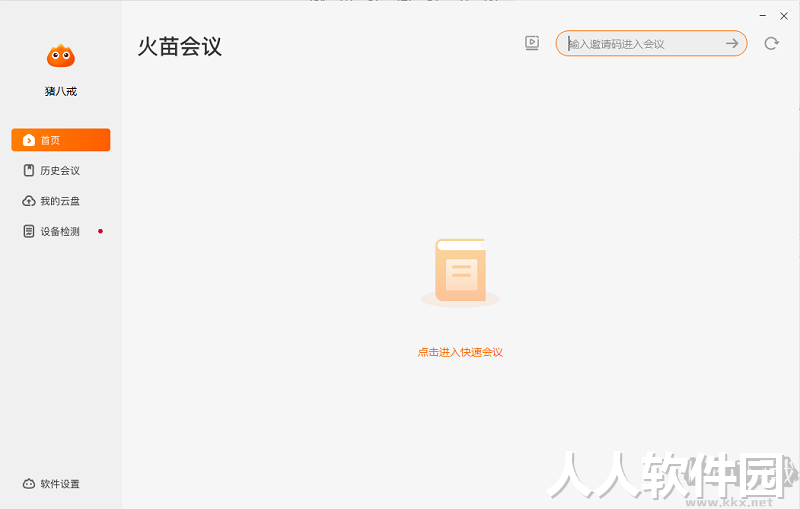800x509 pixels.
Task: Minimize the window
Action: [x=763, y=16]
